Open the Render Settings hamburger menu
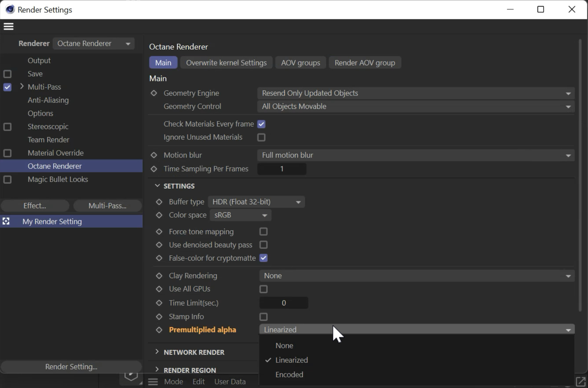Image resolution: width=588 pixels, height=388 pixels. (9, 26)
